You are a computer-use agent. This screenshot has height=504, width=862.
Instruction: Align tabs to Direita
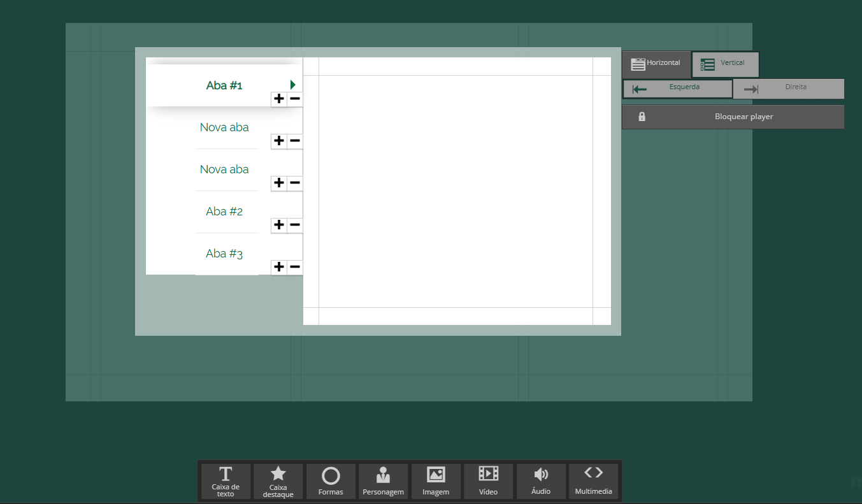[x=788, y=89]
